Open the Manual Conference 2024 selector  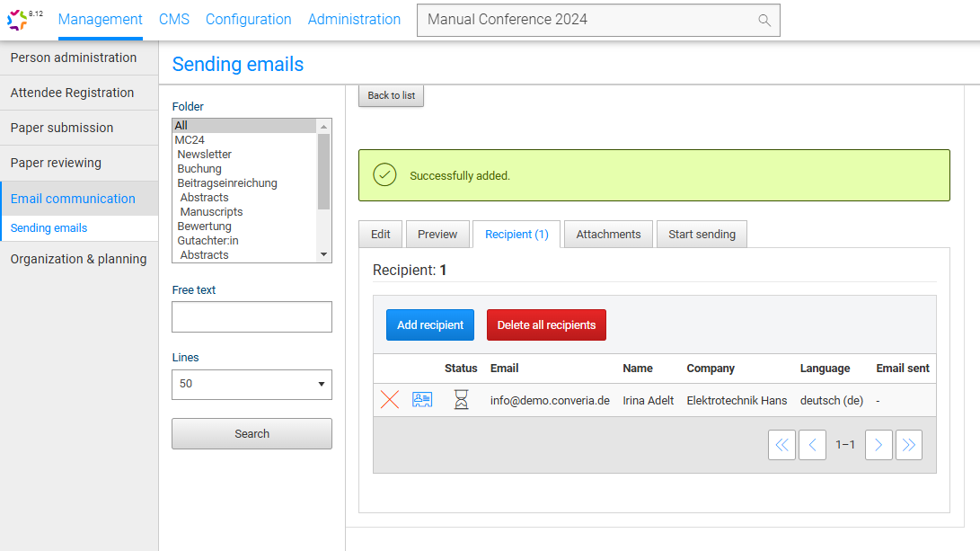pos(588,20)
